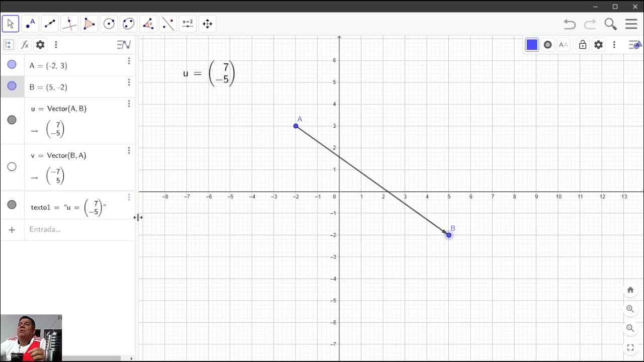Open Algebra panel three-dot options
The image size is (644, 362).
click(x=56, y=45)
